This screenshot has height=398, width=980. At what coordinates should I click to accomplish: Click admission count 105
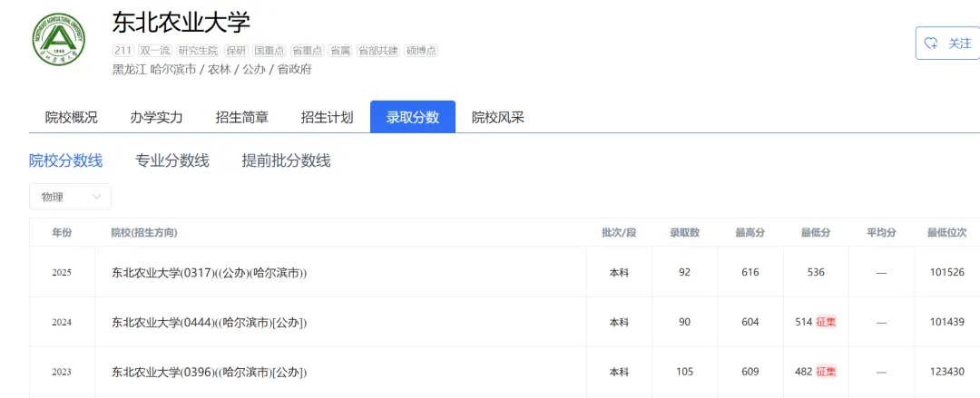coord(684,372)
